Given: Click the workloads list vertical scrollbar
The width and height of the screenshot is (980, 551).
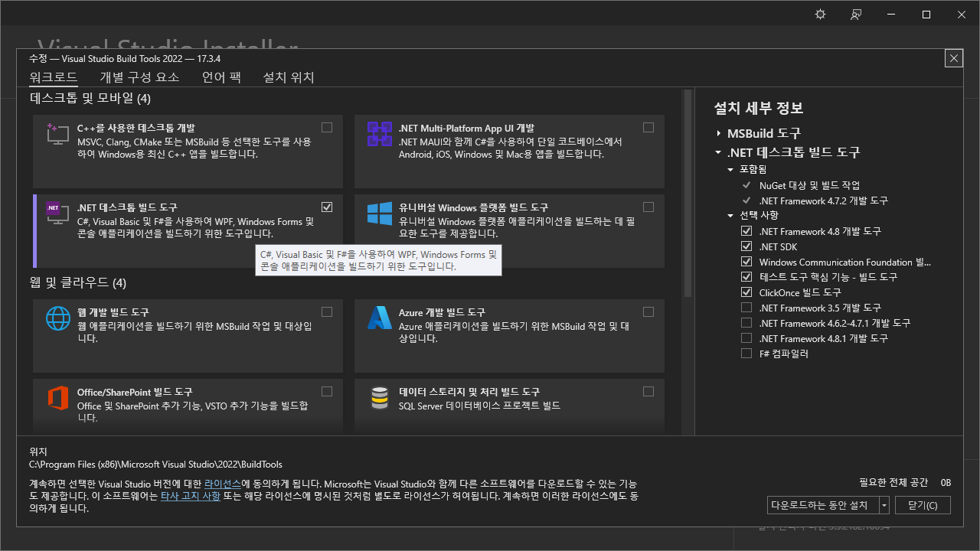Looking at the screenshot, I should (x=688, y=195).
